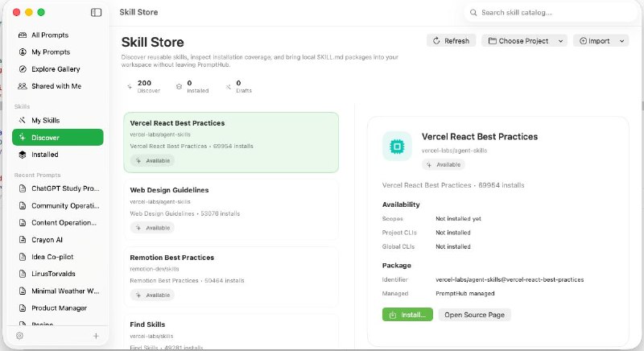The image size is (644, 351).
Task: Click the All Prompts tray icon
Action: coord(23,35)
